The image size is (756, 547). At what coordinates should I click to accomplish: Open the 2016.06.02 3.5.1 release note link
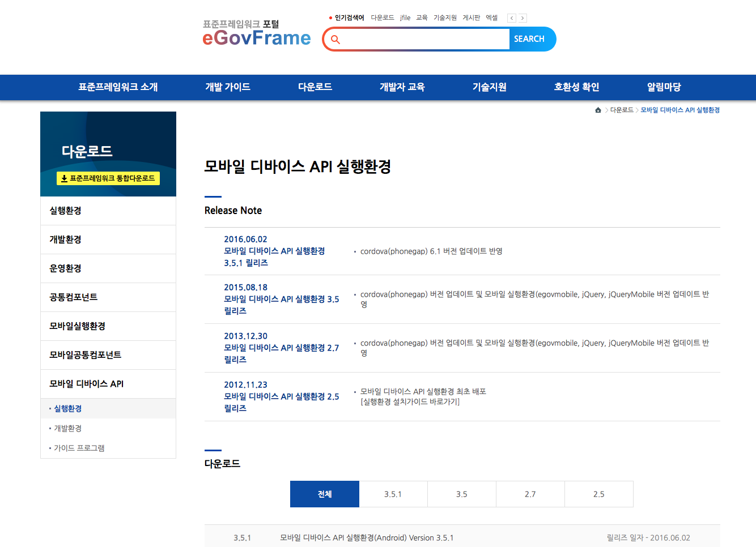(x=274, y=251)
